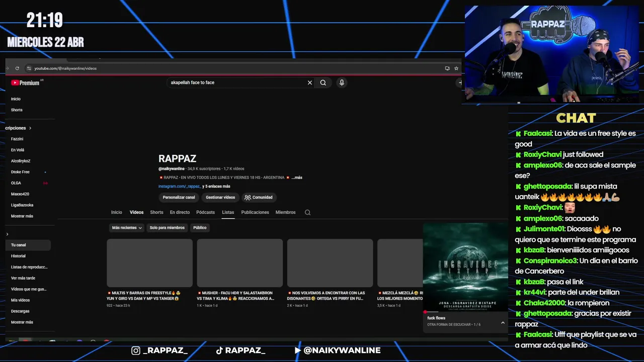Open the 'MUSHER - FACU HDR' video thumbnail
This screenshot has width=644, height=362.
pyautogui.click(x=239, y=263)
